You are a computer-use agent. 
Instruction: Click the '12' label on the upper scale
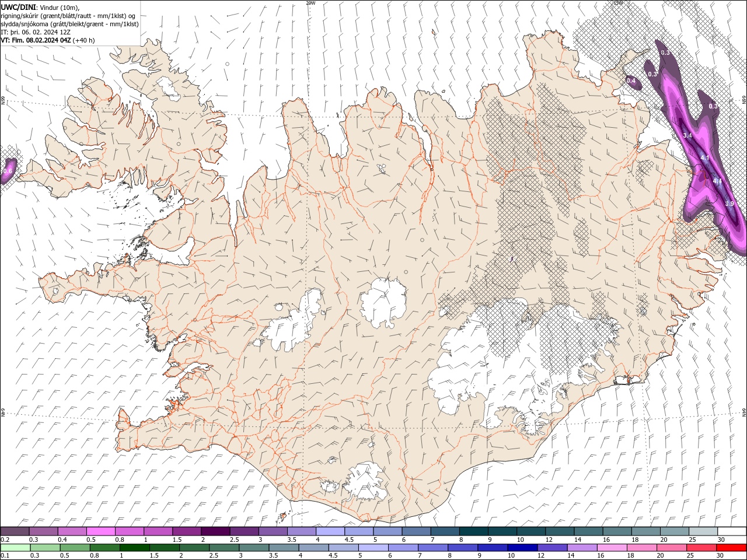click(x=549, y=540)
